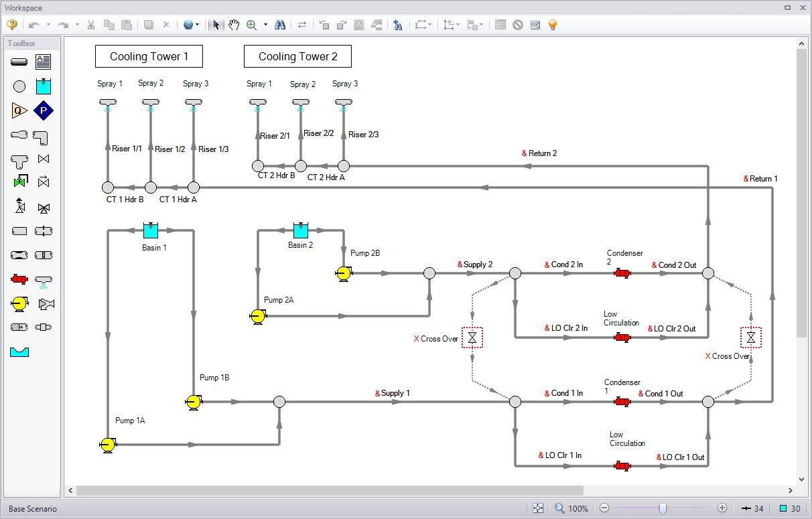Viewport: 812px width, 519px height.
Task: Click the horizontal scrollbar thumb
Action: point(330,490)
